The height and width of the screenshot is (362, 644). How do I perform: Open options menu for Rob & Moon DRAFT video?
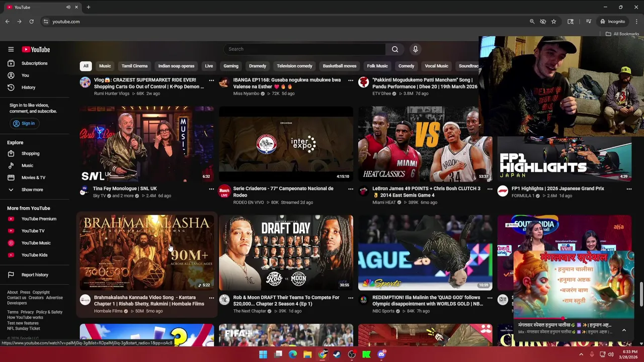tap(351, 298)
